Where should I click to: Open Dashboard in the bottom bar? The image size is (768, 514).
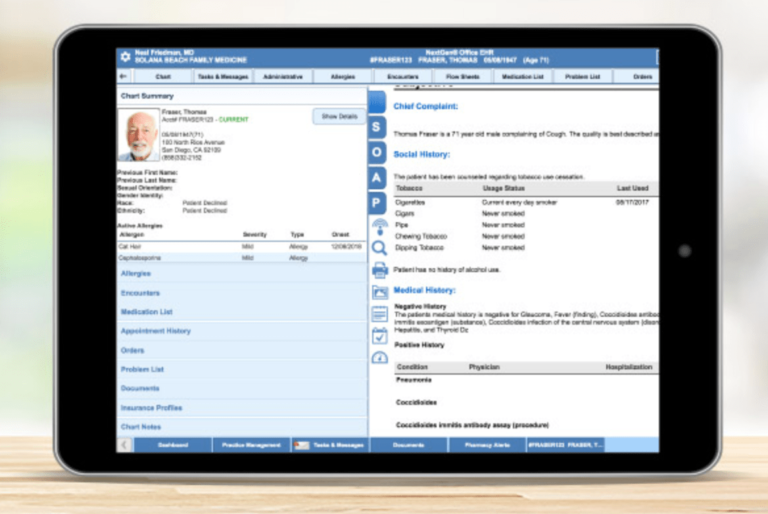(173, 445)
